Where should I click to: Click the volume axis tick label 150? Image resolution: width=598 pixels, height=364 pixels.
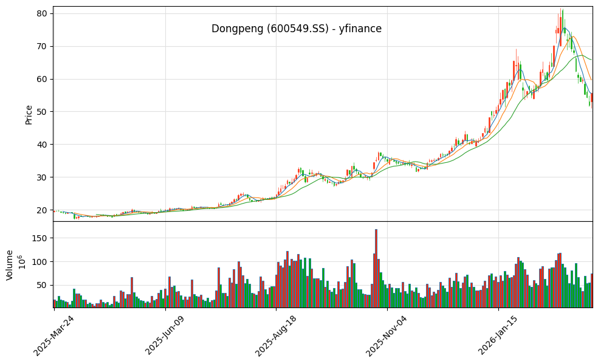[x=40, y=238]
